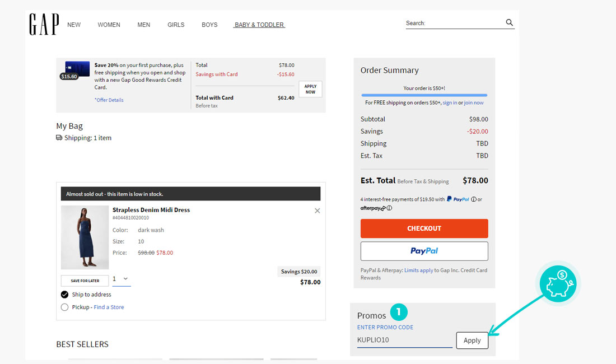Select the Ship to address option

click(64, 295)
